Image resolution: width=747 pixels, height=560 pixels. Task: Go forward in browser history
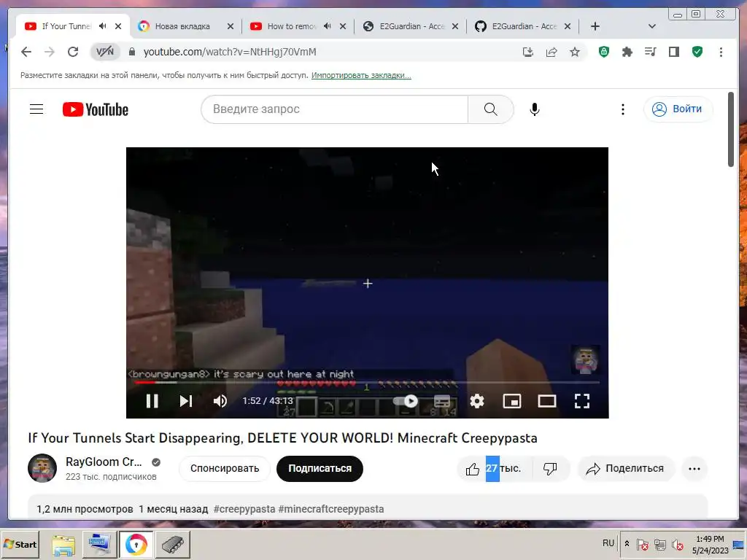pyautogui.click(x=50, y=52)
